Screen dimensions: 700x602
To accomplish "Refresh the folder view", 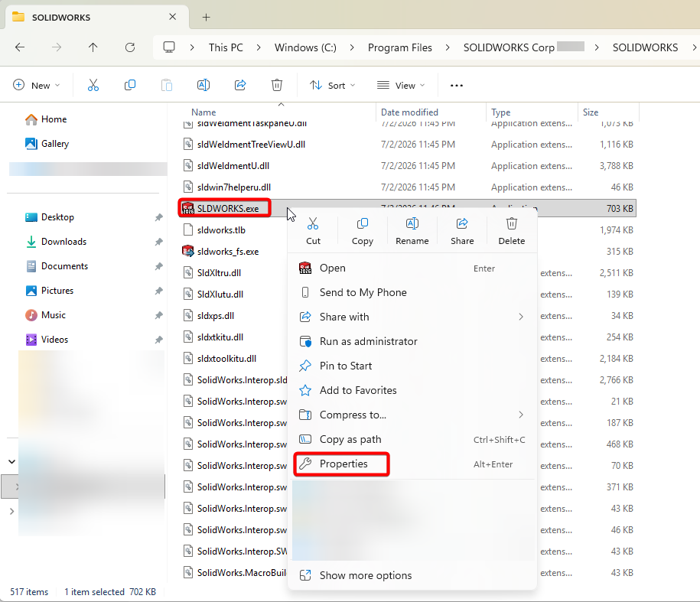I will [x=130, y=47].
